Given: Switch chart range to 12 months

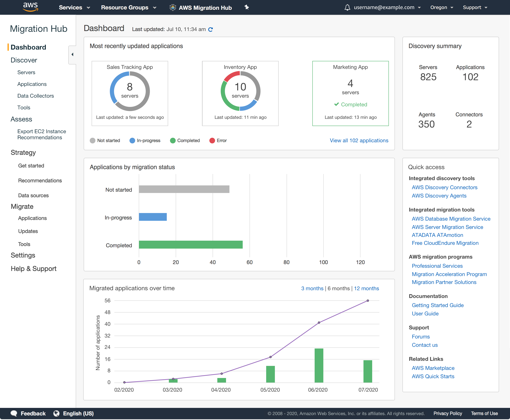Looking at the screenshot, I should click(x=367, y=288).
